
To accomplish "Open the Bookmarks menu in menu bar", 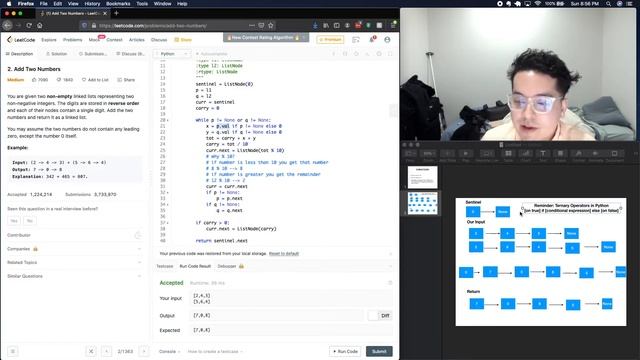I will point(118,4).
